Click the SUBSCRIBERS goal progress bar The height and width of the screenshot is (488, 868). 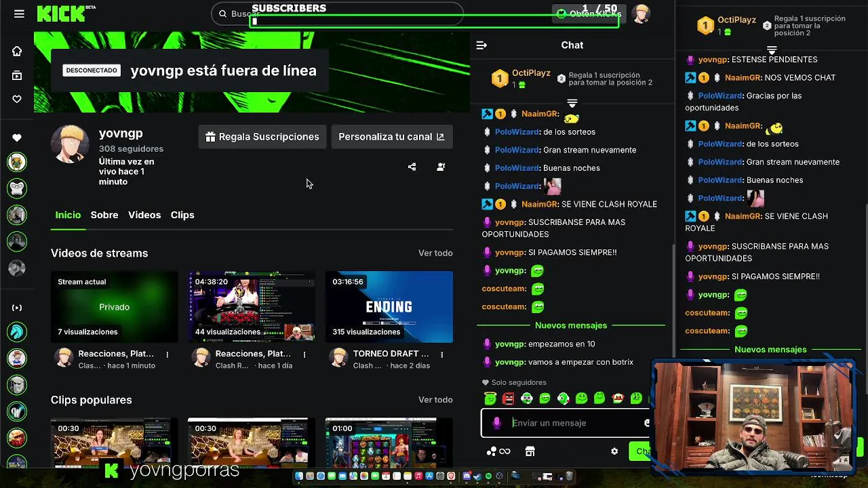tap(434, 22)
